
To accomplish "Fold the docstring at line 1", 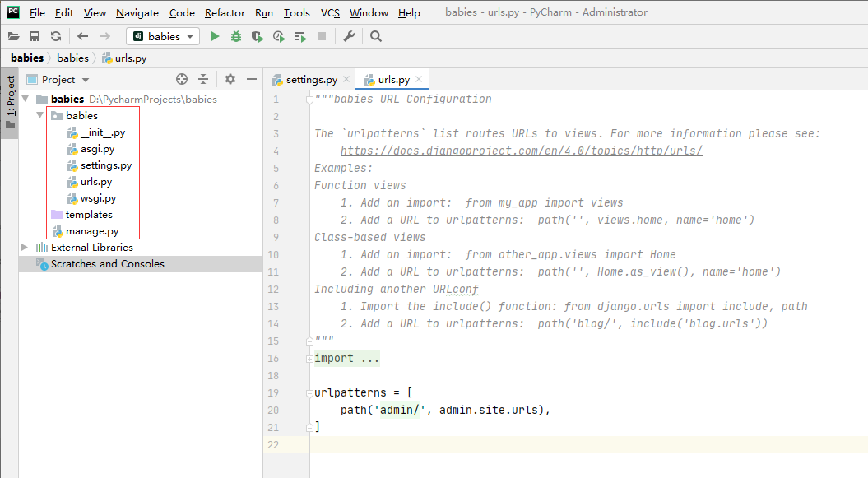I will (309, 100).
